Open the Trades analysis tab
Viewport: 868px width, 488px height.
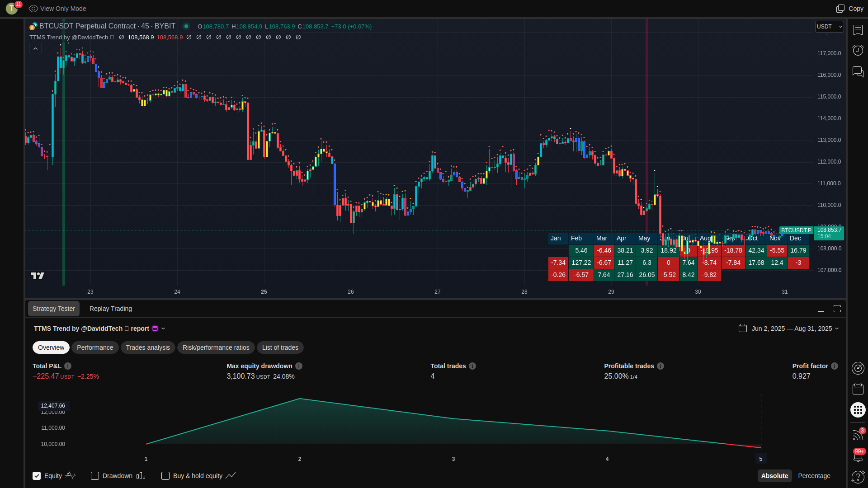[x=148, y=347]
